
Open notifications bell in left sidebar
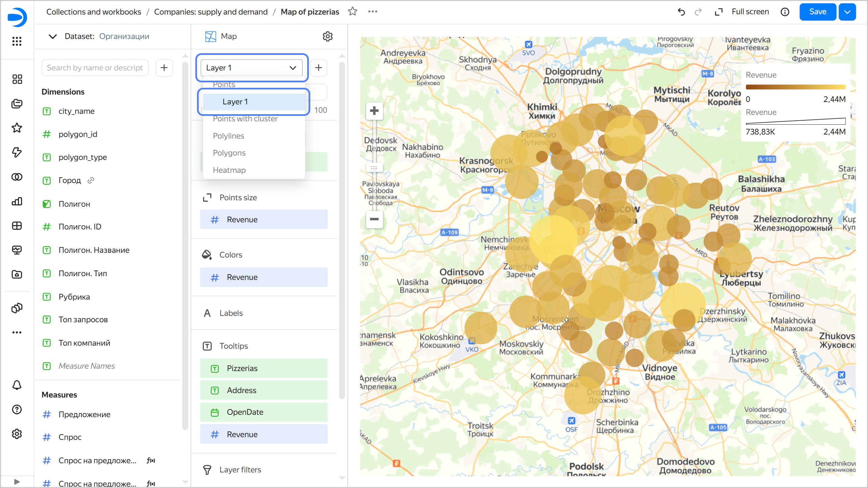[17, 385]
